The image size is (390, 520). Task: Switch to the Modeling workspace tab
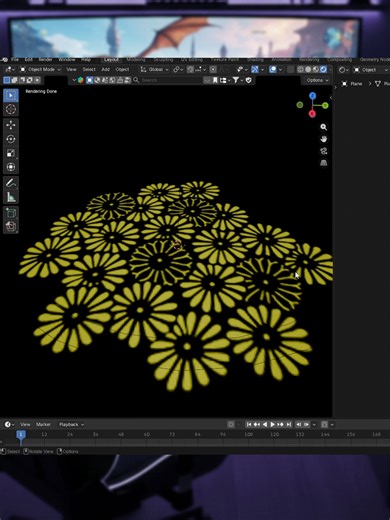pyautogui.click(x=136, y=60)
